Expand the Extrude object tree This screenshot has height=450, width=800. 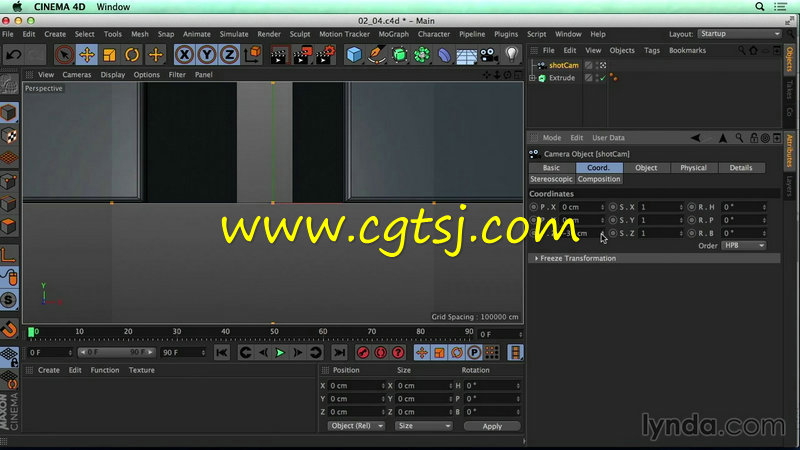[x=532, y=78]
